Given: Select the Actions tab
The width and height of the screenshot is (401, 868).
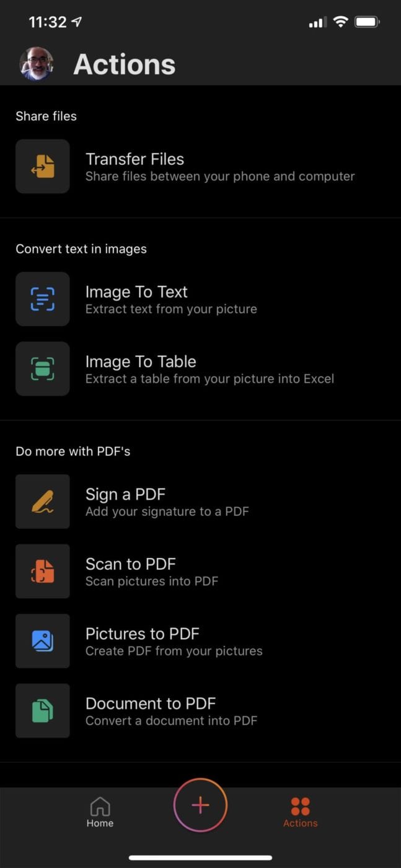Looking at the screenshot, I should pos(300,812).
